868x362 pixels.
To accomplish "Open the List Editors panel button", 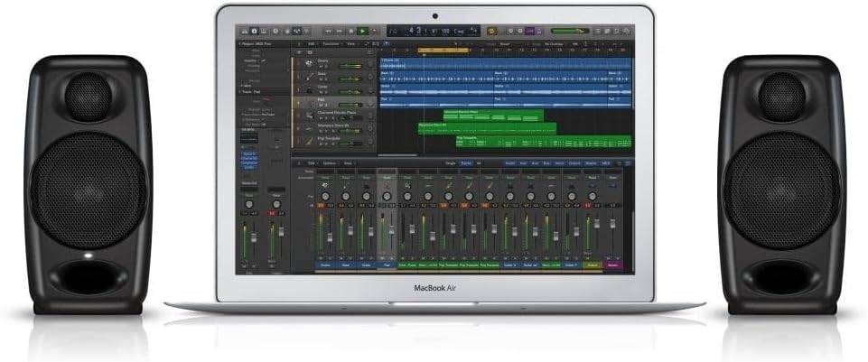I will [598, 32].
